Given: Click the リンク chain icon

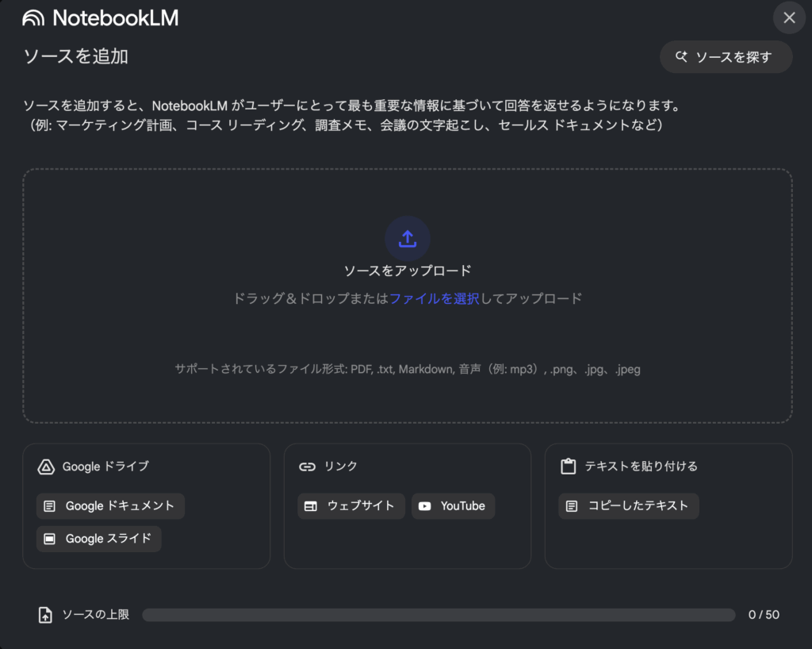Looking at the screenshot, I should tap(307, 467).
